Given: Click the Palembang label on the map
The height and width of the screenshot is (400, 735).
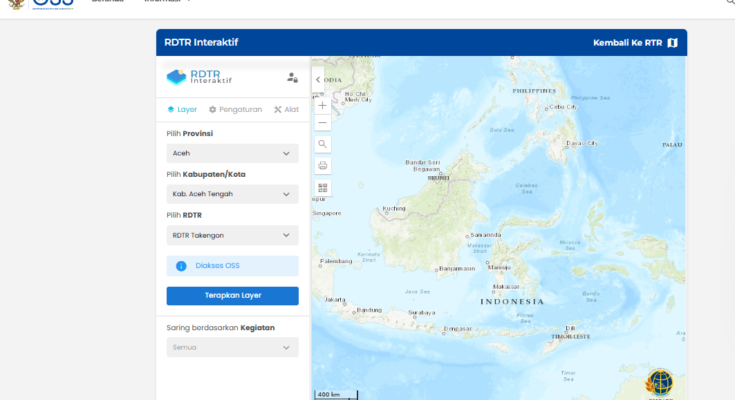Looking at the screenshot, I should (336, 261).
